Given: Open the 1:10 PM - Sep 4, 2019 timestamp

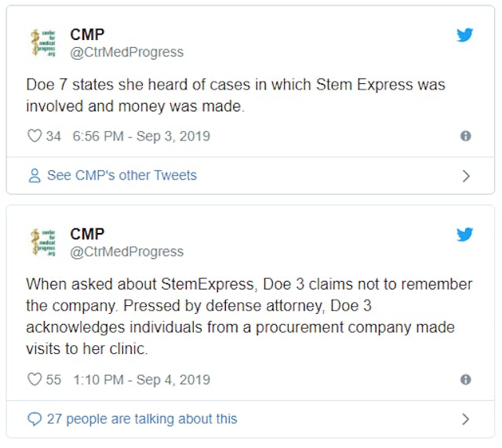Looking at the screenshot, I should point(141,380).
